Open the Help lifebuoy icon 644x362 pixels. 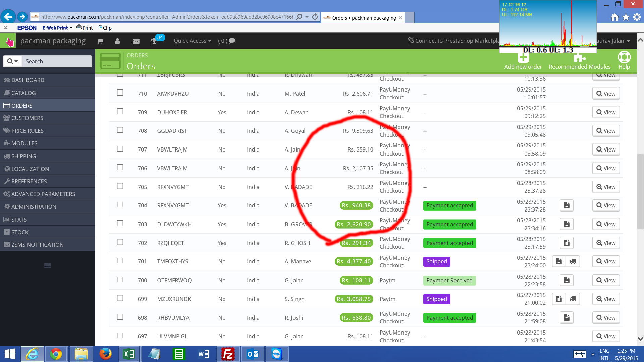click(624, 57)
